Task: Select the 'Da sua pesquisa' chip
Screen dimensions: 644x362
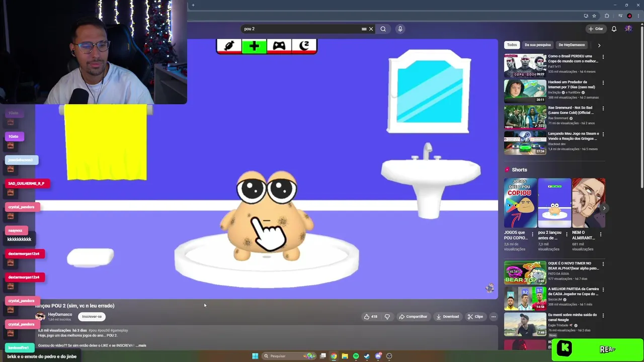Action: (537, 45)
